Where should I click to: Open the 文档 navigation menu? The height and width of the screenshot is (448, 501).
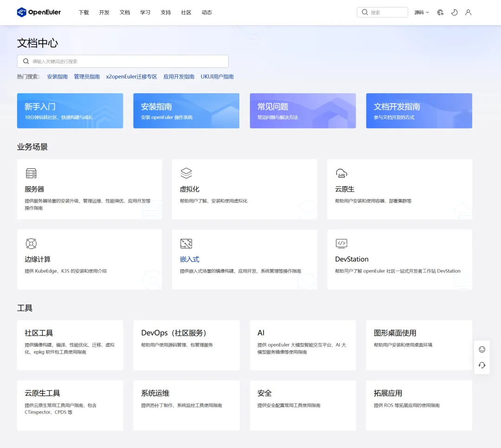[125, 13]
